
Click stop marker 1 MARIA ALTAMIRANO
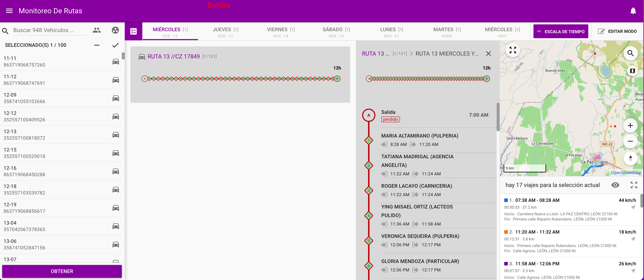coord(369,141)
